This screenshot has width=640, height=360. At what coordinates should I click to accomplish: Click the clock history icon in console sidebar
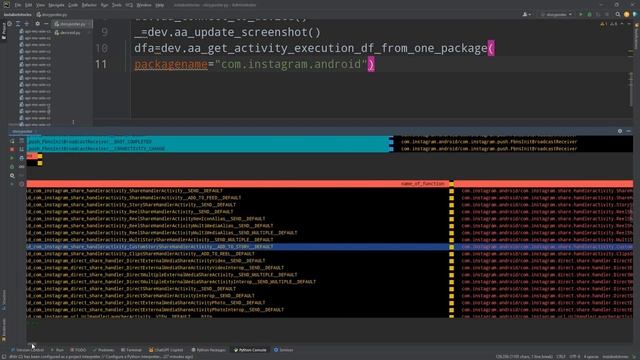(x=22, y=184)
